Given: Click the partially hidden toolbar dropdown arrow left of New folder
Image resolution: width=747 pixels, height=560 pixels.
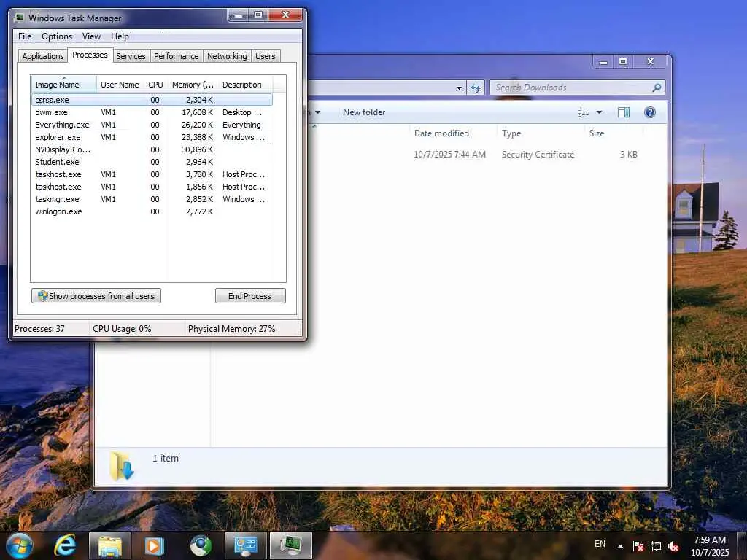Looking at the screenshot, I should 317,112.
